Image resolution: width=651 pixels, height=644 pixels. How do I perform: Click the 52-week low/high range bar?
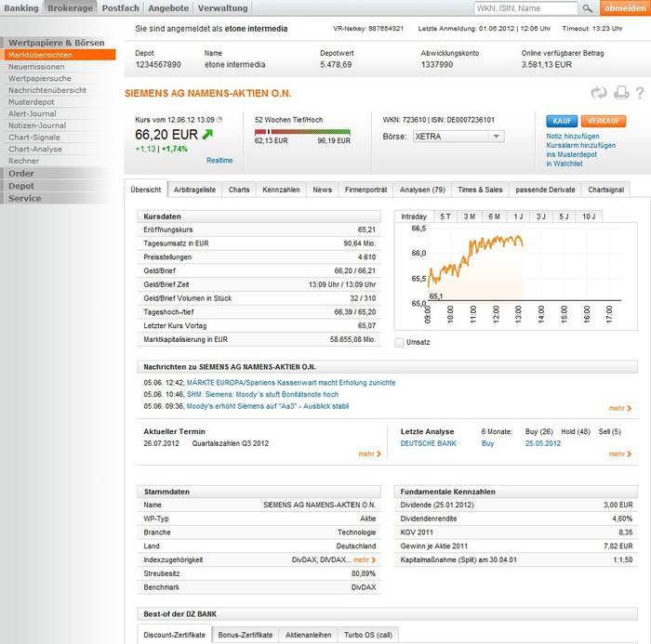coord(302,132)
